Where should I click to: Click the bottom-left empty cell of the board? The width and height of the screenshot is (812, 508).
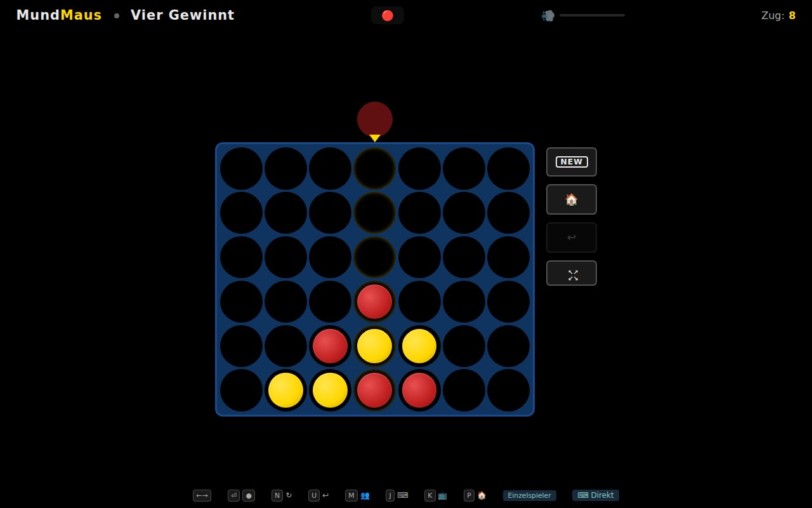241,391
